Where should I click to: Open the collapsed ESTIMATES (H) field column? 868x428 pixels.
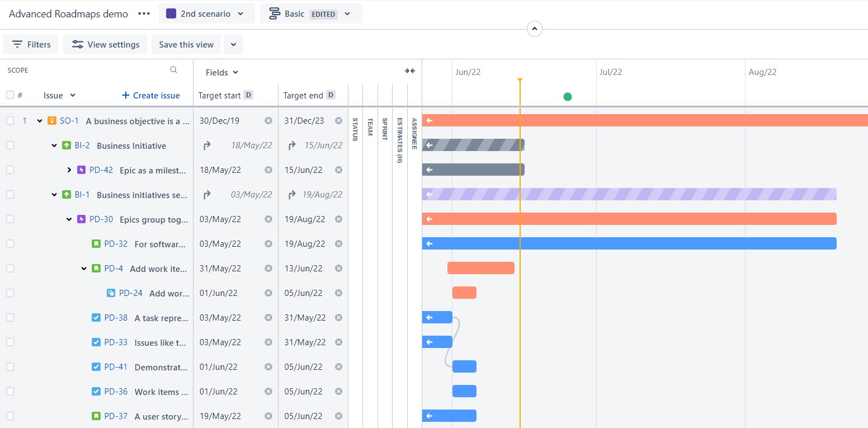pyautogui.click(x=399, y=140)
